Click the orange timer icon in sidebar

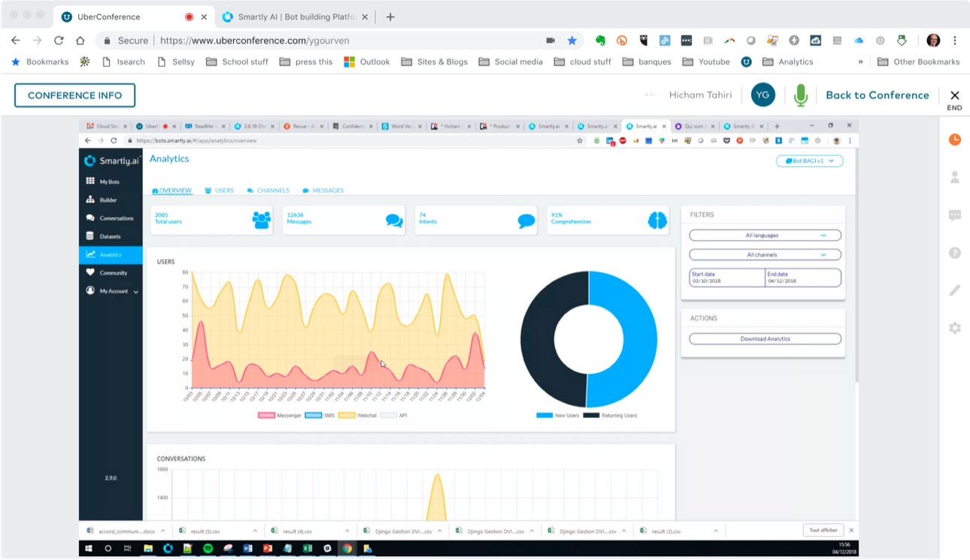tap(954, 140)
